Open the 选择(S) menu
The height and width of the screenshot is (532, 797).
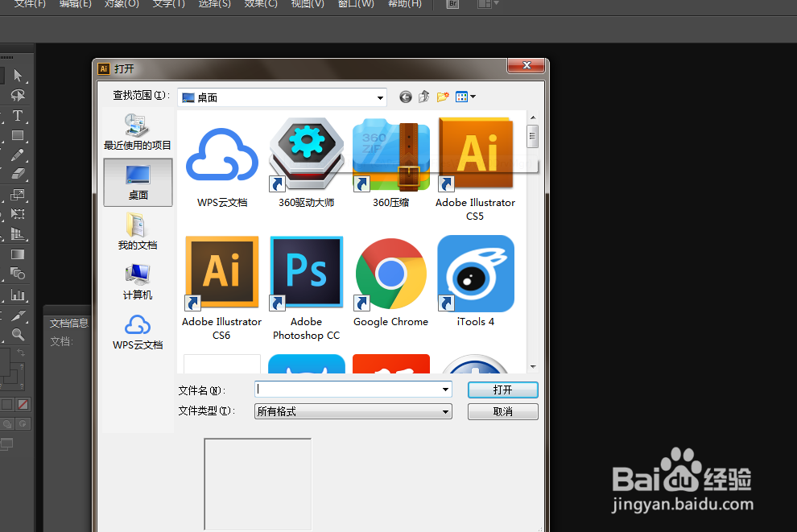tap(214, 4)
